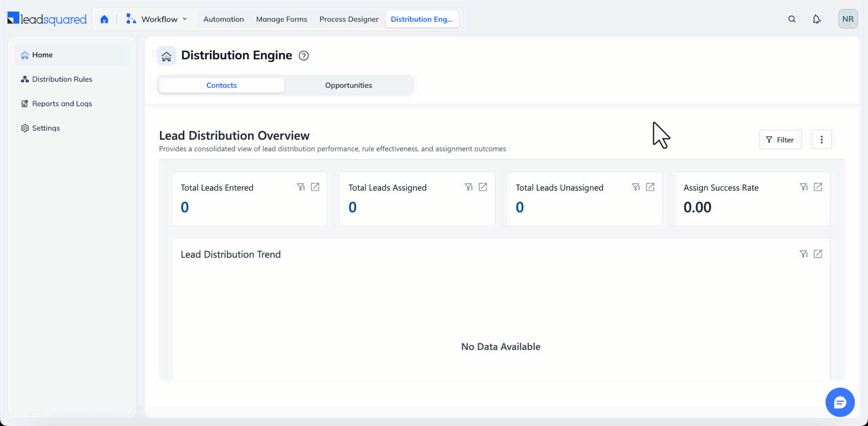The width and height of the screenshot is (868, 426).
Task: Click the Distribution Engine help icon
Action: pyautogui.click(x=304, y=56)
